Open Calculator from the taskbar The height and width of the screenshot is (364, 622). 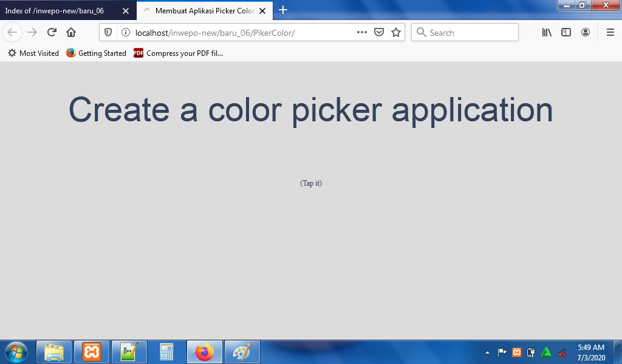pos(166,352)
